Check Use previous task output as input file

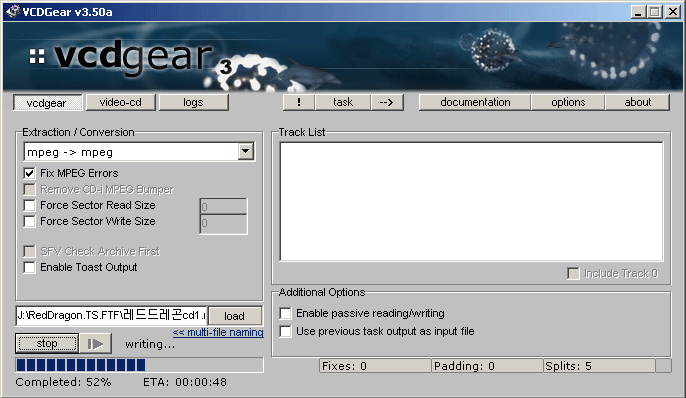pos(285,331)
